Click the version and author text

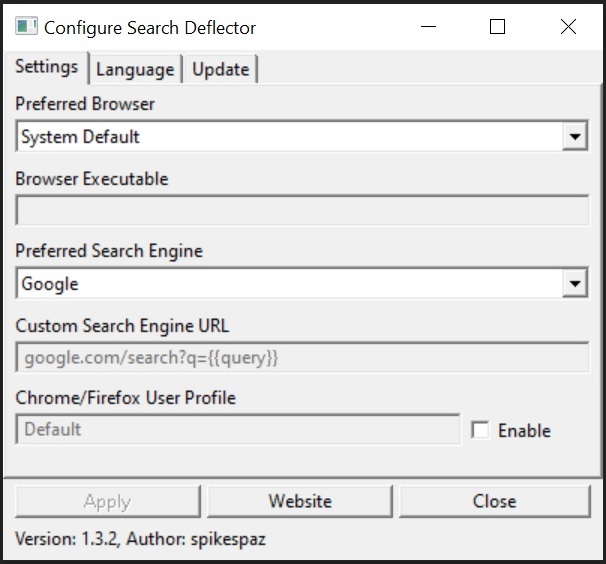point(141,539)
